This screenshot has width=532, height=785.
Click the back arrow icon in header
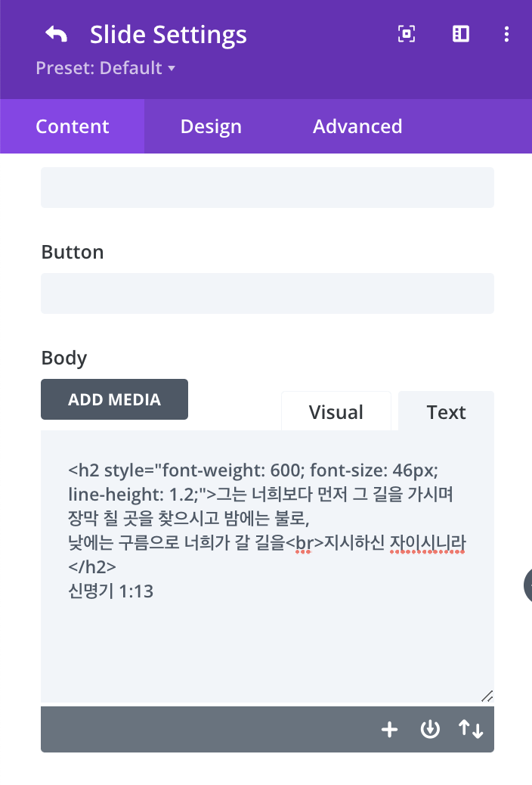(56, 34)
